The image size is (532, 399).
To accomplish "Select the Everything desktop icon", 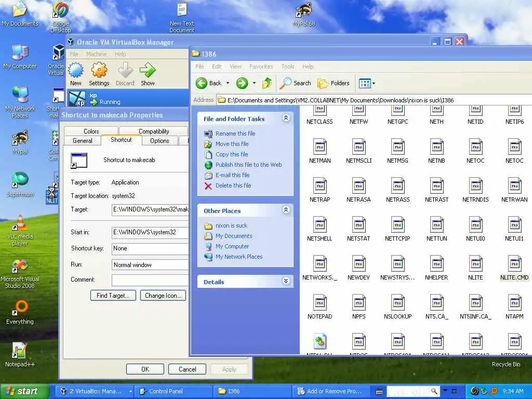I will (x=20, y=312).
